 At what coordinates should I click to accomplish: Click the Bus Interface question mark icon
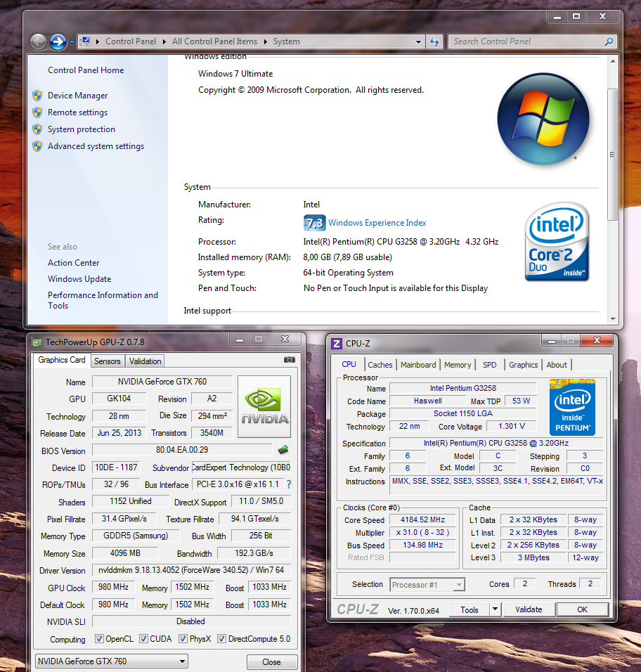[288, 484]
